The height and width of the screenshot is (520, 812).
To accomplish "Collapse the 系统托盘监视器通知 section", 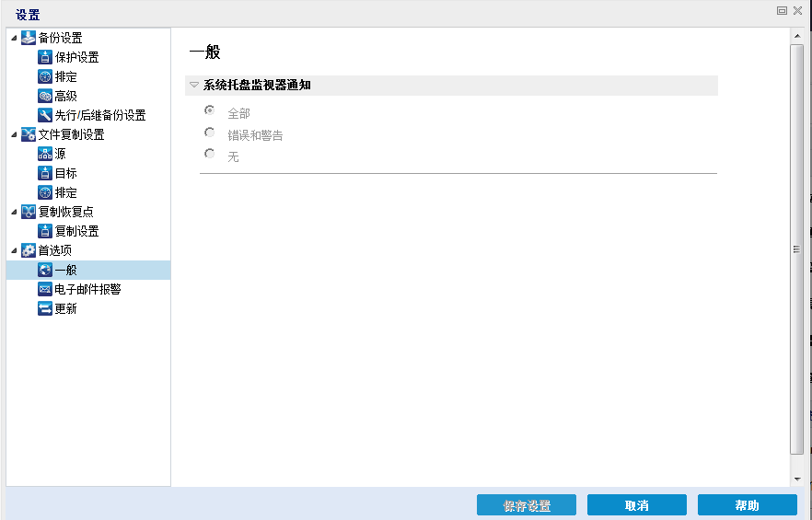I will tap(194, 85).
